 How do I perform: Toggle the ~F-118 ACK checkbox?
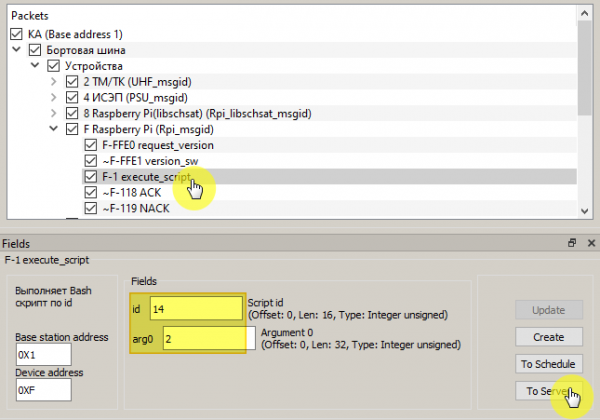point(91,193)
